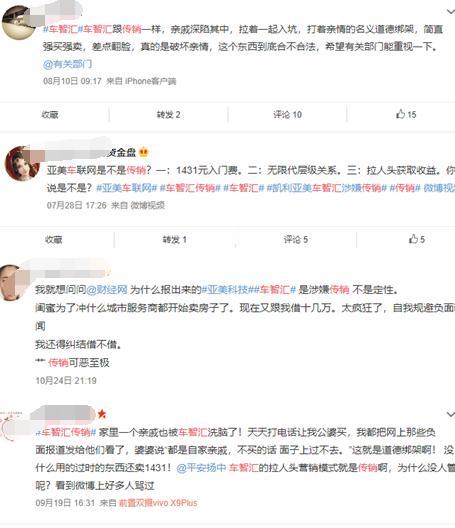This screenshot has height=528, width=455.
Task: Click 转发 1 under second post
Action: (x=174, y=240)
